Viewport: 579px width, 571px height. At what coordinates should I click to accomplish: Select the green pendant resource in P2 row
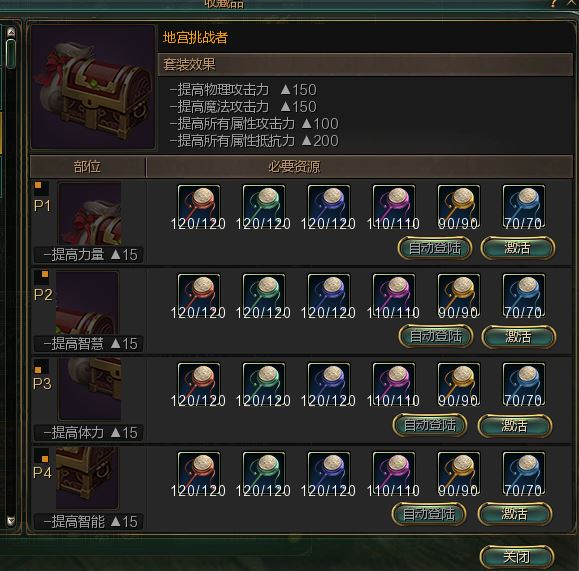pos(264,296)
